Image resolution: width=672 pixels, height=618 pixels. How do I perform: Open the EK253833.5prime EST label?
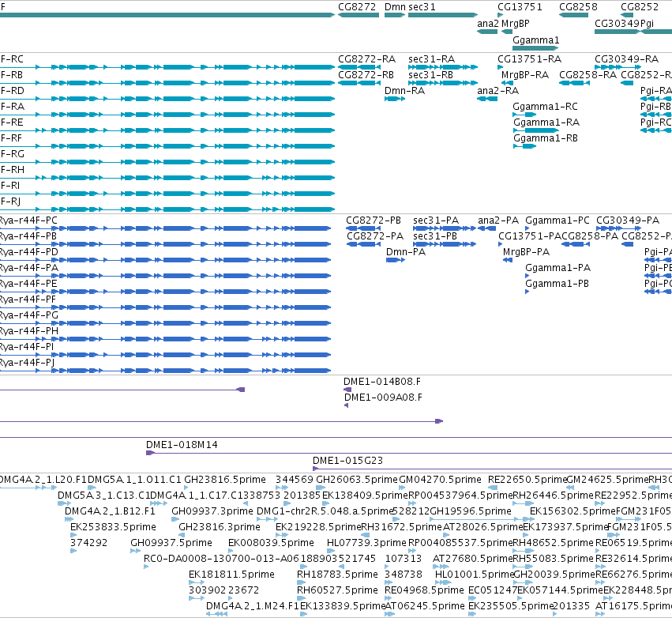click(x=113, y=526)
